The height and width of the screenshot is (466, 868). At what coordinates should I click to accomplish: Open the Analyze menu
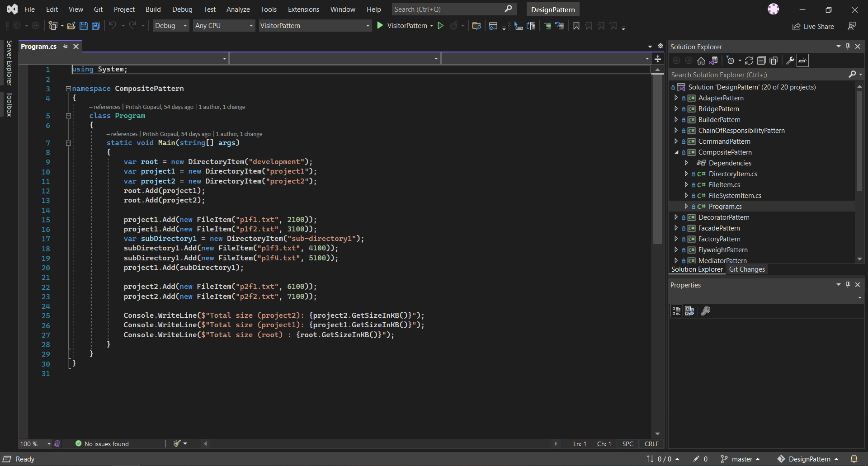(x=238, y=9)
